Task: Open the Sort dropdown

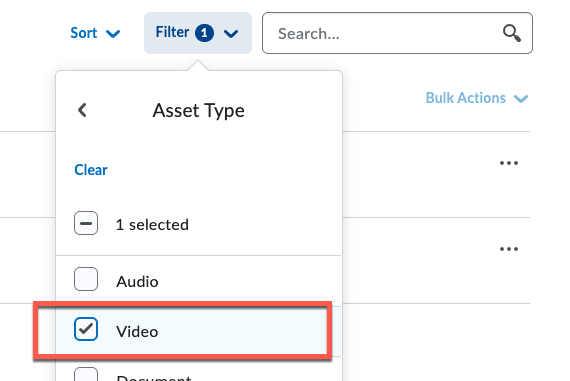Action: pos(95,33)
